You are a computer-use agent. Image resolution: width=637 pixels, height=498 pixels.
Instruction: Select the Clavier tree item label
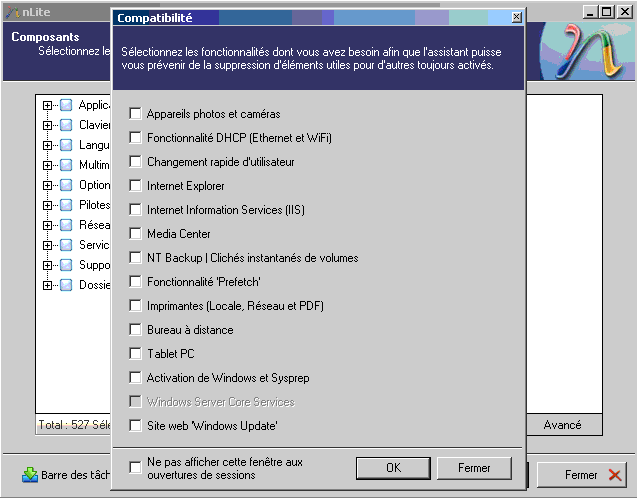click(x=94, y=125)
